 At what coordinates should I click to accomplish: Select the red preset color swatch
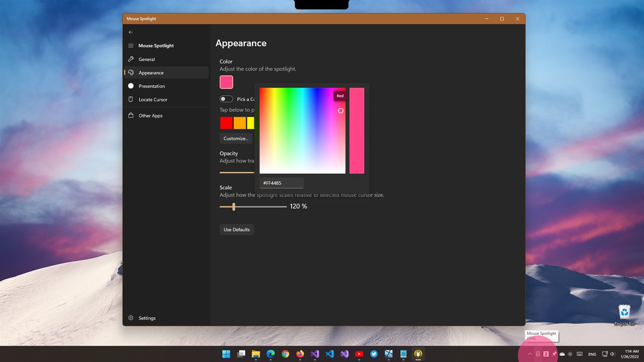(x=226, y=123)
